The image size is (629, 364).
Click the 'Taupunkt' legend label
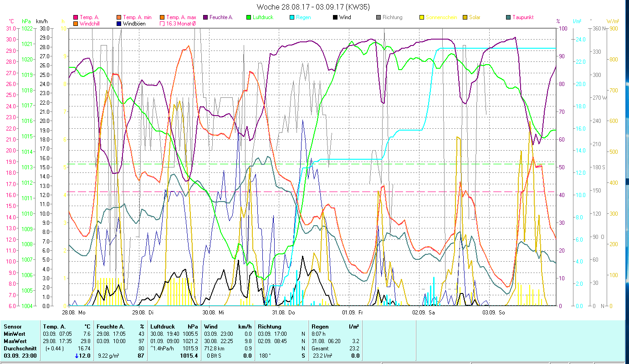point(523,18)
